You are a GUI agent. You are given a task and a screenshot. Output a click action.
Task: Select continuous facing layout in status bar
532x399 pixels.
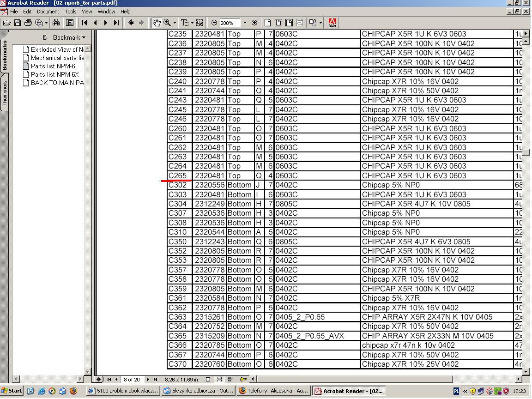click(x=230, y=379)
